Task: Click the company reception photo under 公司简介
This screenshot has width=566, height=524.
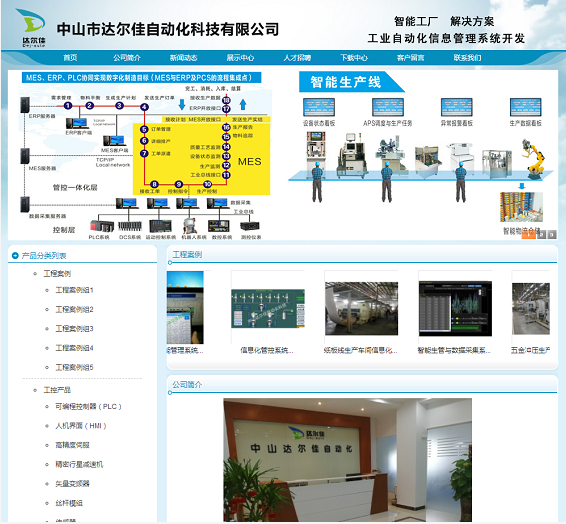Action: (x=347, y=460)
